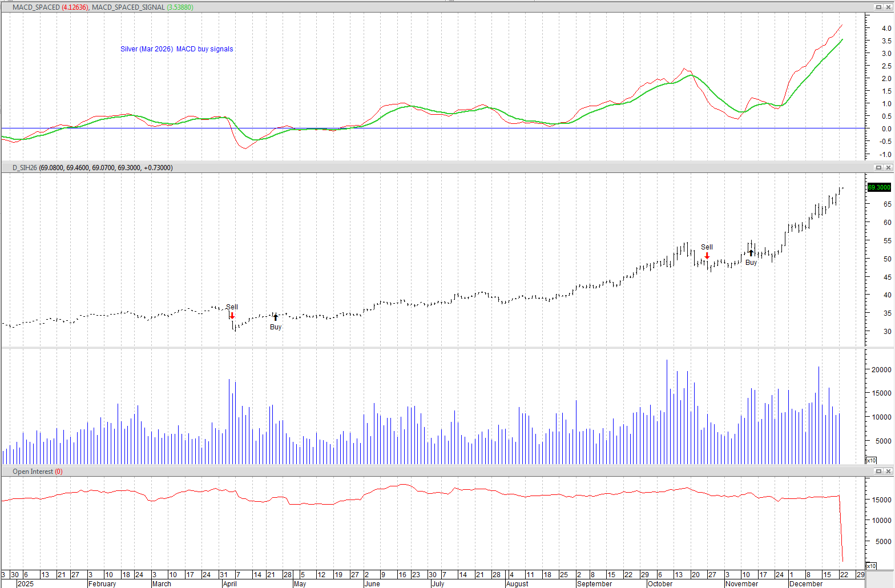Maximize the D_SIH26 price pane

[878, 167]
